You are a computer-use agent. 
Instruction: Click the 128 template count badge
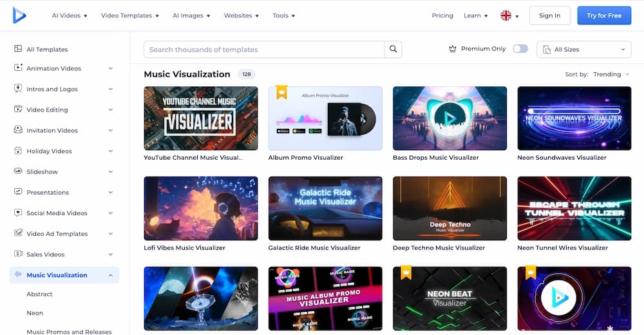pyautogui.click(x=247, y=74)
